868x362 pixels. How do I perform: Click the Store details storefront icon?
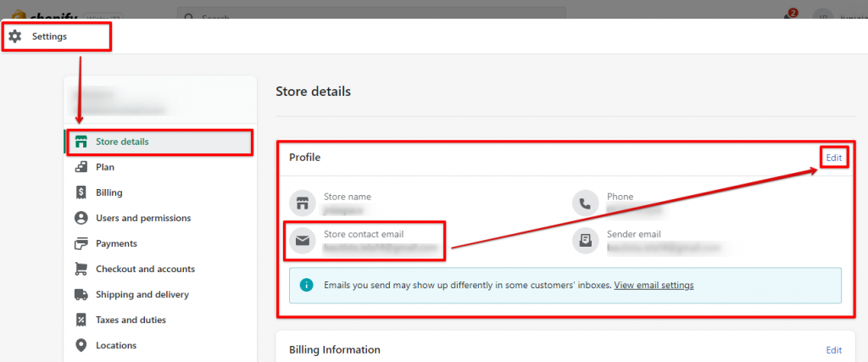tap(81, 142)
